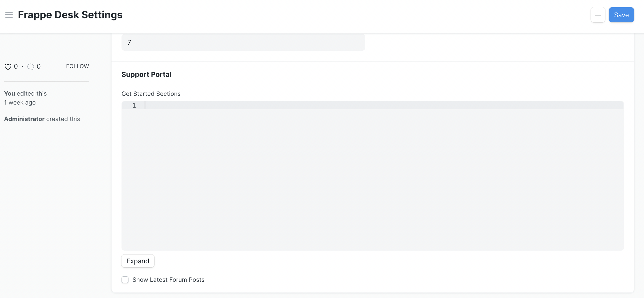Screen dimensions: 644x298
Task: Click the Support Portal section heading
Action: 146,74
